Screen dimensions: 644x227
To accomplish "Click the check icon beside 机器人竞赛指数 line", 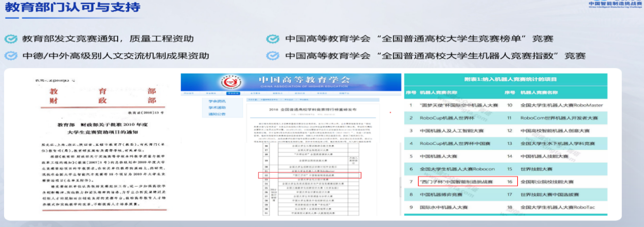I will point(273,55).
